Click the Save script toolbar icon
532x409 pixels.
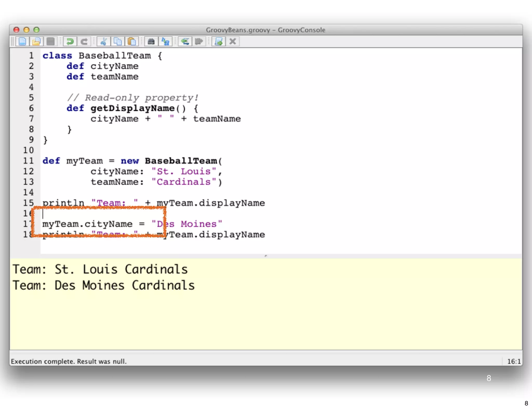pyautogui.click(x=51, y=42)
